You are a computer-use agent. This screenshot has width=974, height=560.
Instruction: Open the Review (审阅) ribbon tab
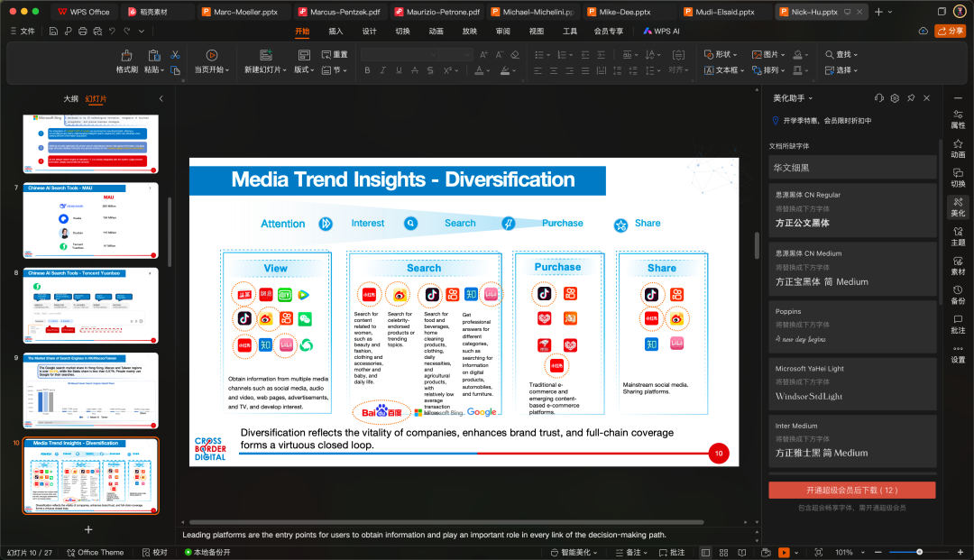[x=503, y=31]
